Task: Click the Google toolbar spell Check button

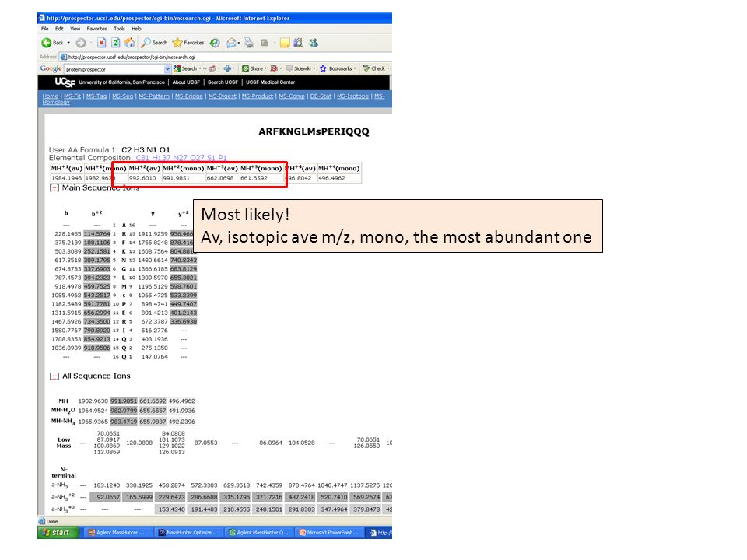Action: coord(374,68)
